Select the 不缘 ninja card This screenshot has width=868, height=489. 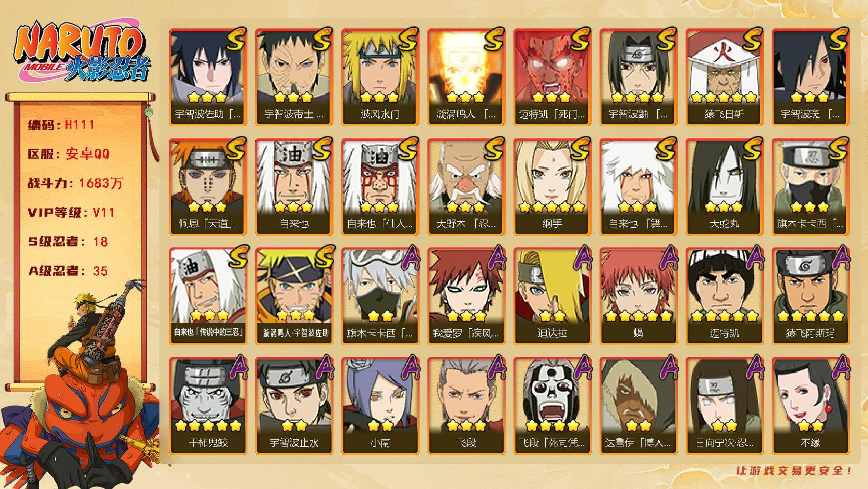coord(810,405)
